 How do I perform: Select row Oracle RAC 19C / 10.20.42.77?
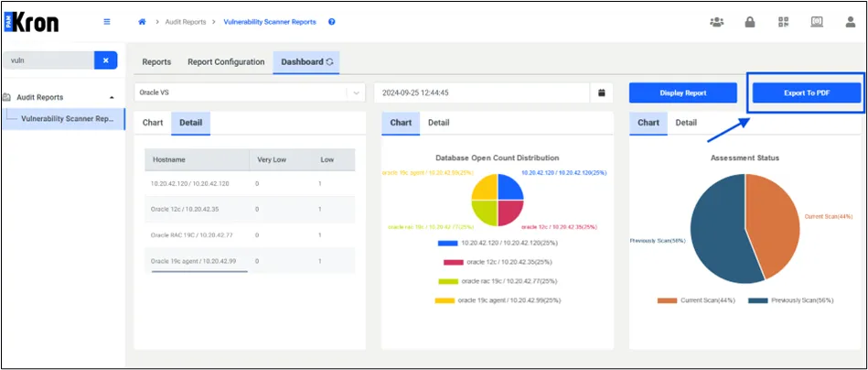(x=251, y=235)
